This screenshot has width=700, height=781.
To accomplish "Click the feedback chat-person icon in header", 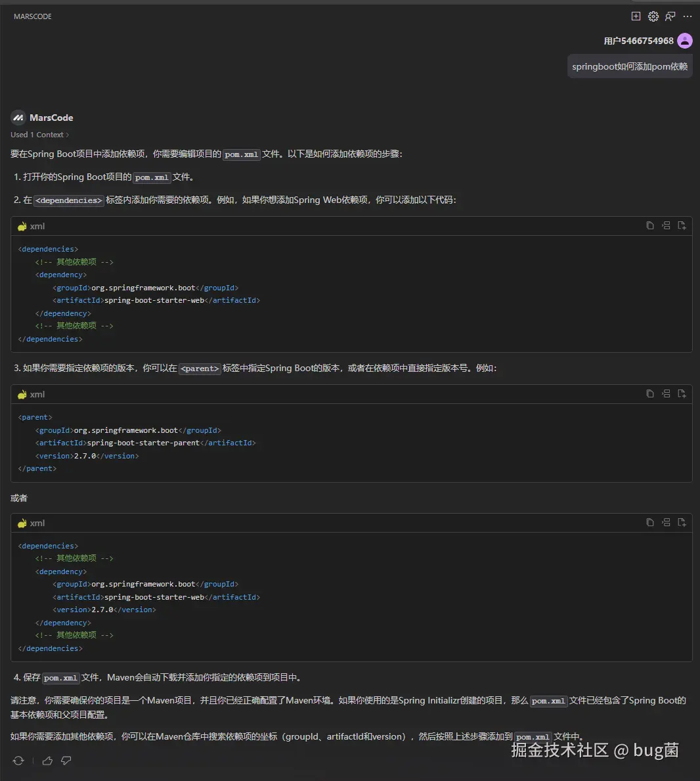I will click(x=670, y=16).
